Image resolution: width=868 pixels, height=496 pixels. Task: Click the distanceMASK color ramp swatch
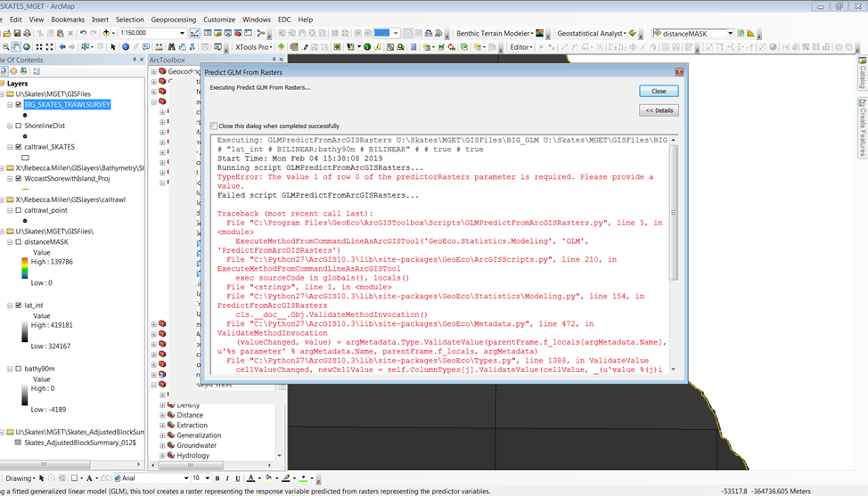coord(24,268)
